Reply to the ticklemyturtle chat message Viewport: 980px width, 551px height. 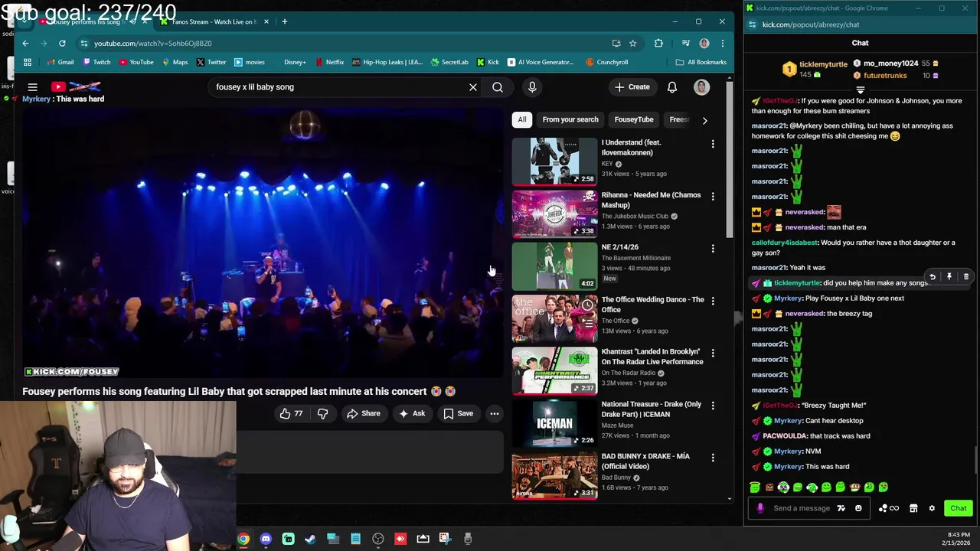click(933, 277)
